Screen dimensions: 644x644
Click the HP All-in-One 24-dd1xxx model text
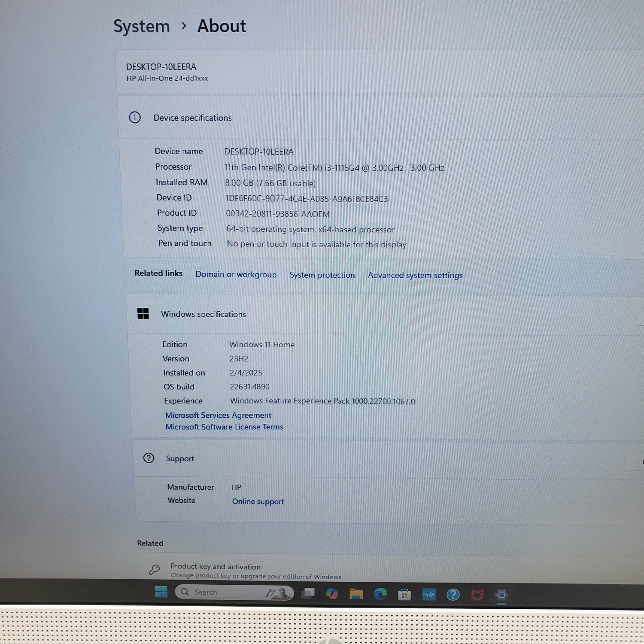pos(167,78)
